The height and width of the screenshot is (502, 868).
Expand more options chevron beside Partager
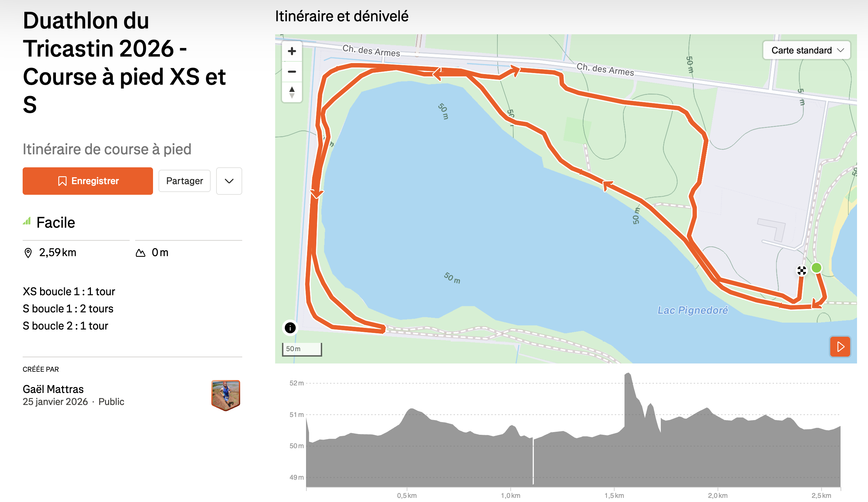(229, 181)
